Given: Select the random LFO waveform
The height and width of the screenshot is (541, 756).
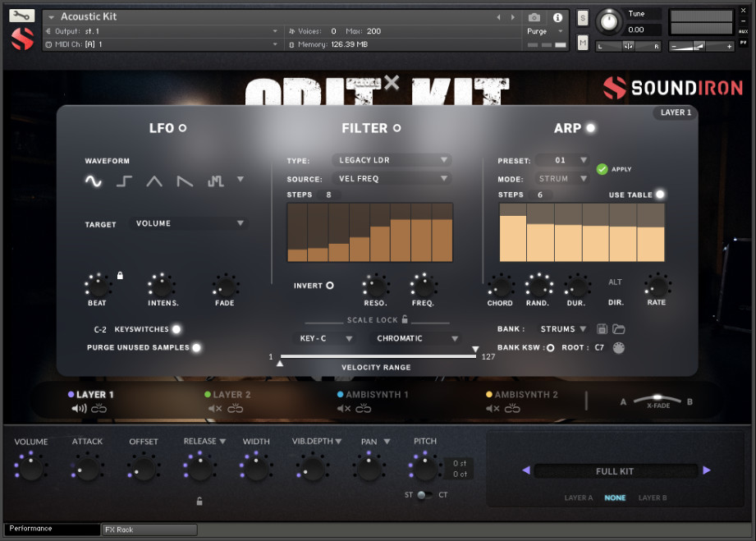Looking at the screenshot, I should tap(215, 181).
